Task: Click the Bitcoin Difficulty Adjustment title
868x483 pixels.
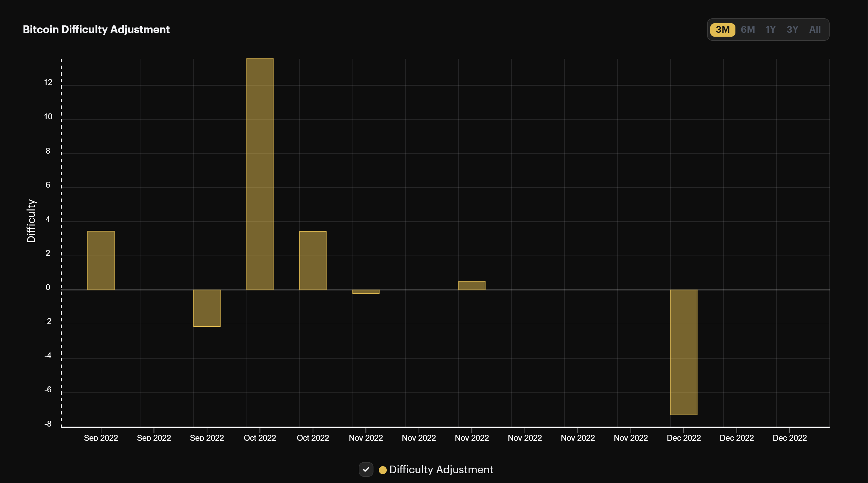Action: [x=96, y=30]
